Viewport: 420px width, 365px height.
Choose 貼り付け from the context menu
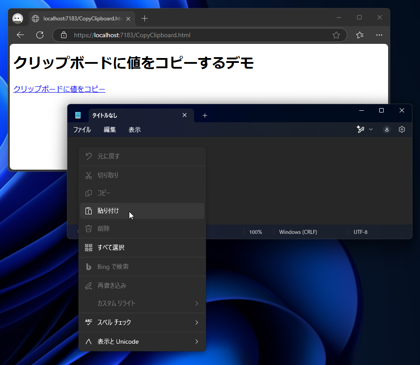142,211
